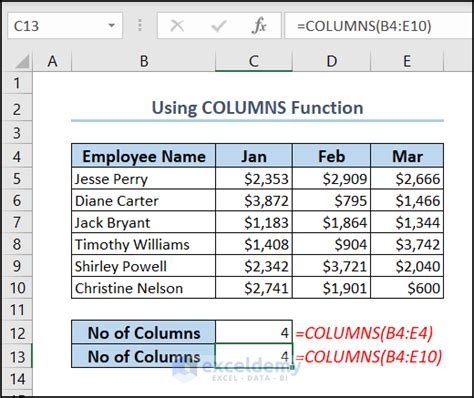This screenshot has height=398, width=474.
Task: Click the $1,344 cell
Action: pyautogui.click(x=407, y=222)
